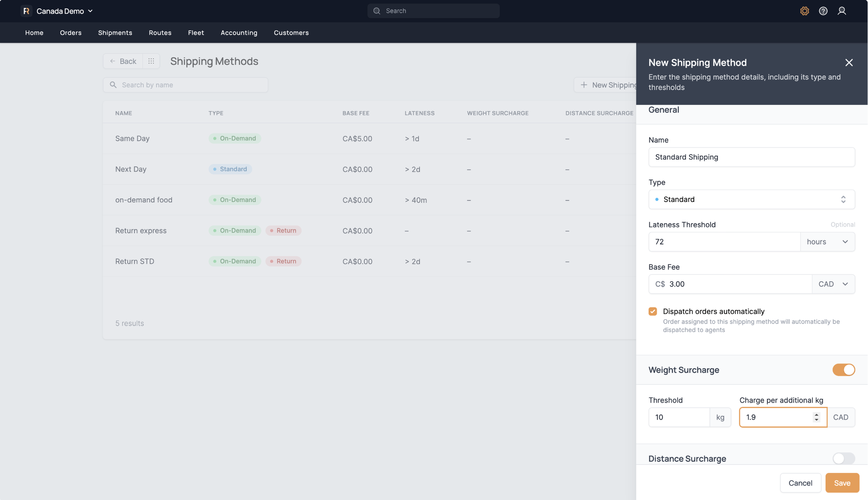Click the close X icon on the panel
The width and height of the screenshot is (868, 500).
pyautogui.click(x=849, y=63)
